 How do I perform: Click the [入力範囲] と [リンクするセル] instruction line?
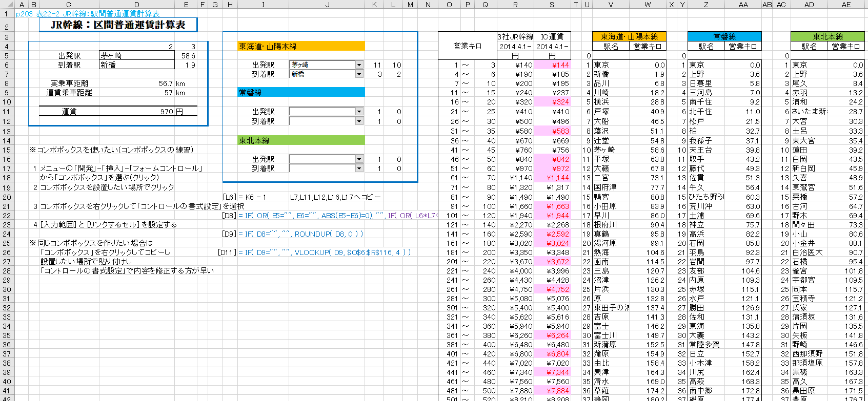[106, 225]
